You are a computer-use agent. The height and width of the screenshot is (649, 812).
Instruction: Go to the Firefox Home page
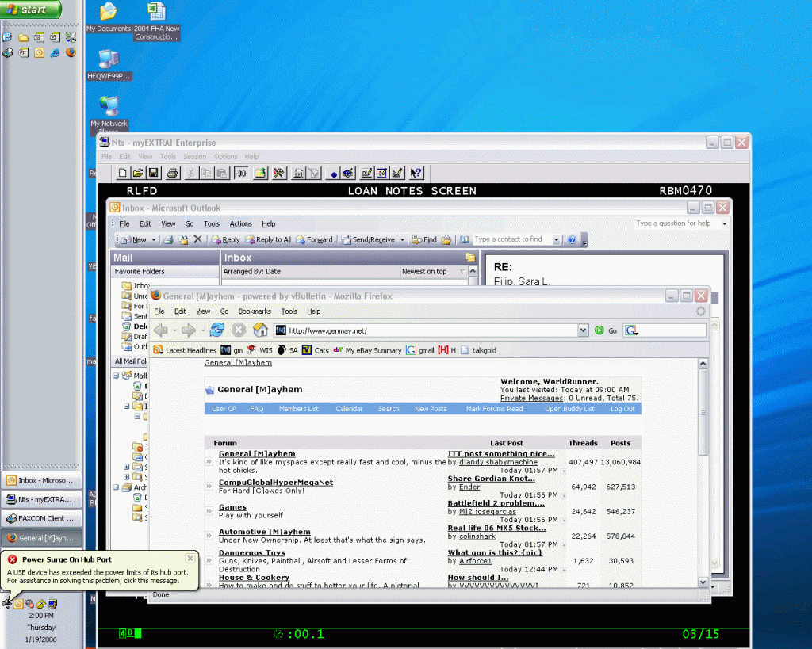point(260,330)
